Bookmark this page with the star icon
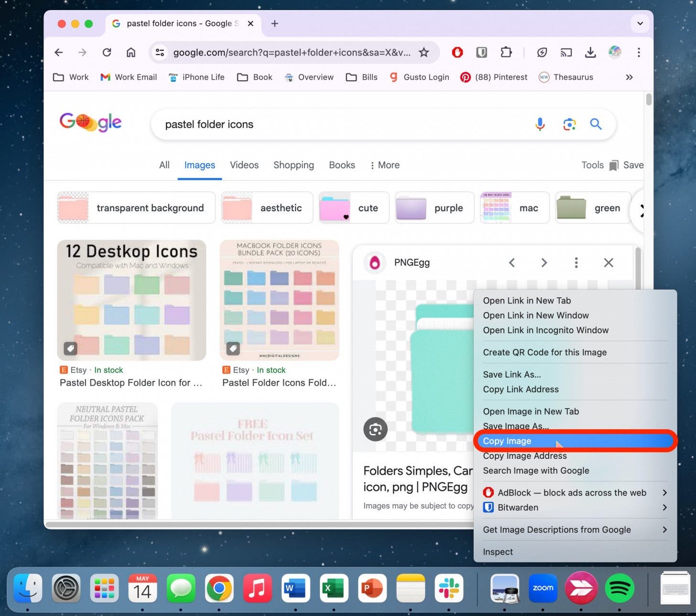The width and height of the screenshot is (696, 616). [424, 53]
